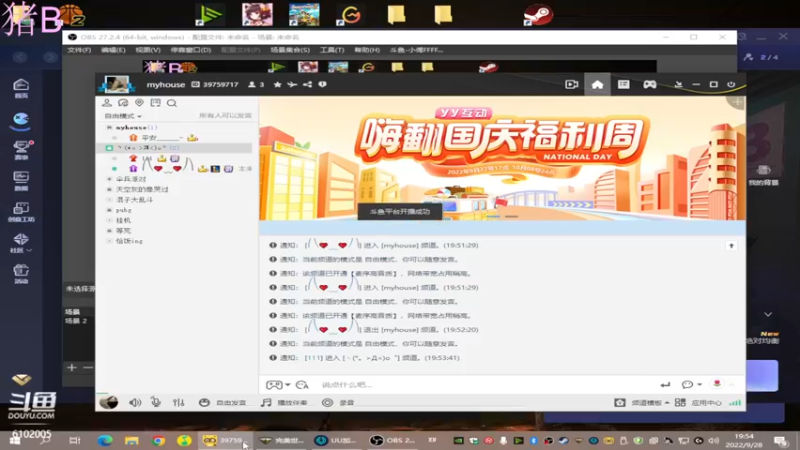Viewport: 800px width, 450px height.
Task: Open the 视图(V) menu in OBS
Action: click(148, 50)
